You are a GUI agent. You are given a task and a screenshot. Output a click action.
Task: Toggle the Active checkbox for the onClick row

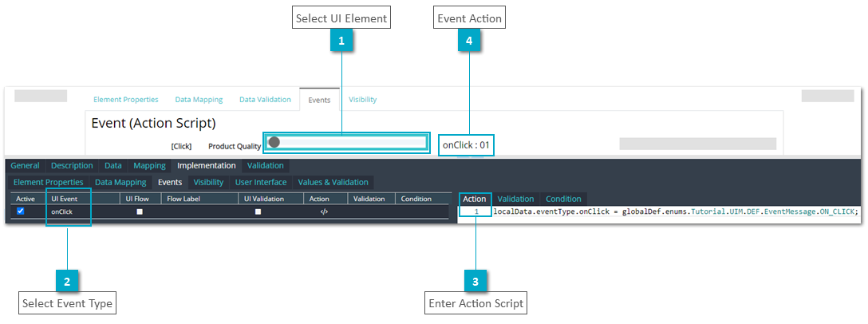click(21, 211)
